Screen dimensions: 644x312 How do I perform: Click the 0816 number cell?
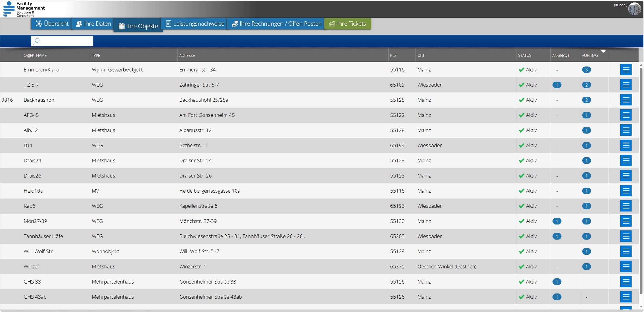[x=7, y=100]
